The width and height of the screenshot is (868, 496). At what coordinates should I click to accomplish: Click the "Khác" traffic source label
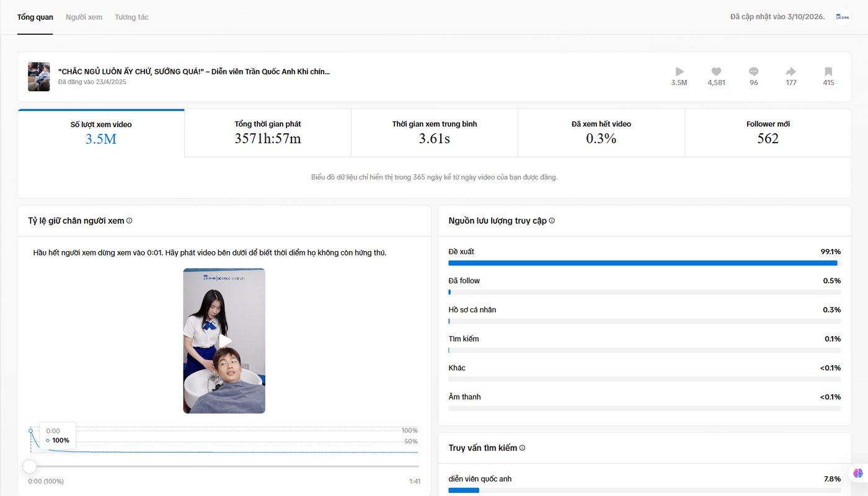coord(457,368)
